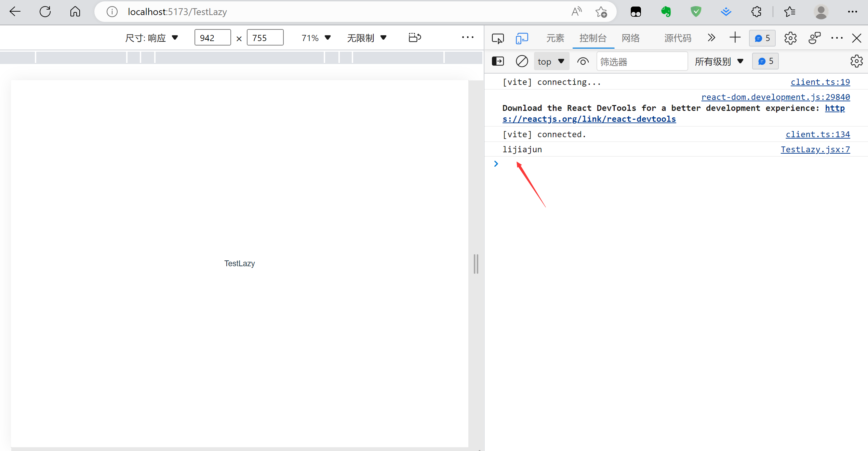The width and height of the screenshot is (868, 451).
Task: Open Customize and control DevTools menu
Action: tap(837, 38)
